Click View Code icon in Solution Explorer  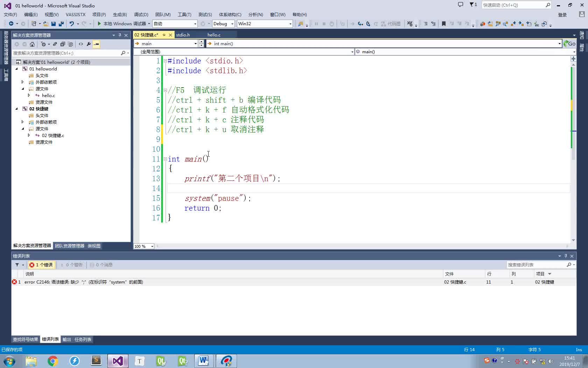point(81,44)
